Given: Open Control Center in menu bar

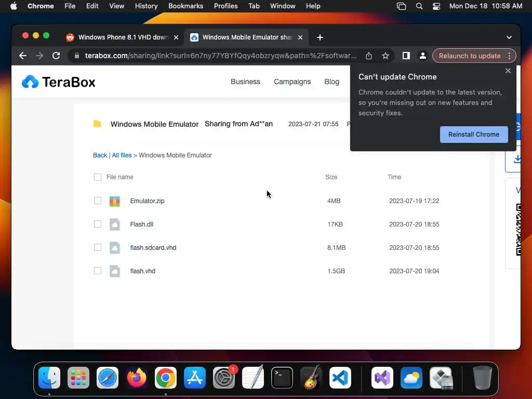Looking at the screenshot, I should [x=436, y=6].
